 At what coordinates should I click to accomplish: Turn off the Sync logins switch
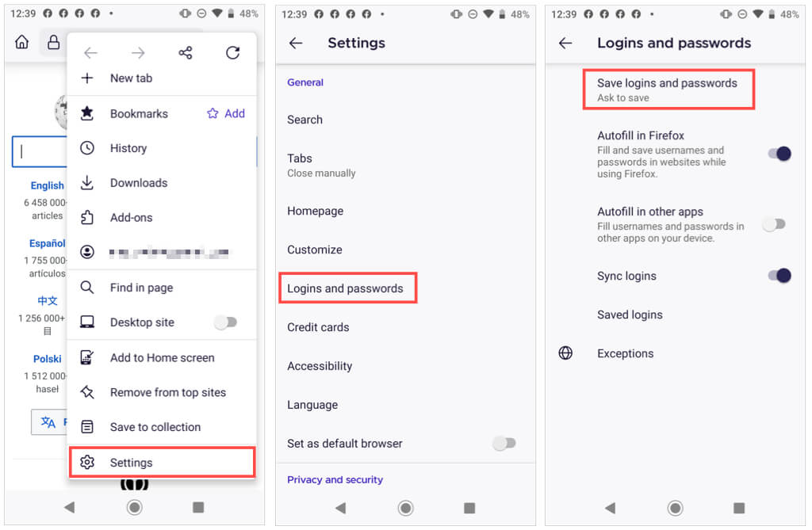pyautogui.click(x=779, y=276)
